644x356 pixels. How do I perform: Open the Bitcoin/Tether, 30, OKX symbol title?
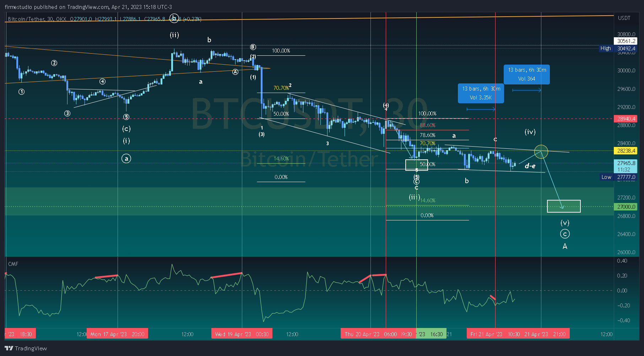click(37, 19)
